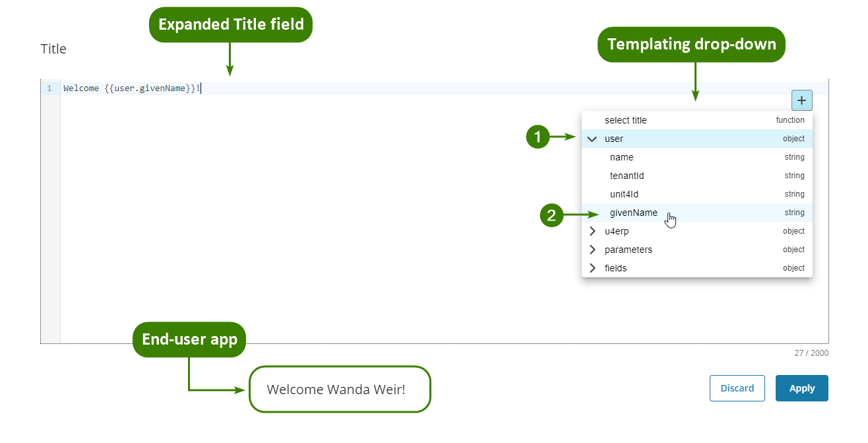Expand the fields object

(x=592, y=268)
